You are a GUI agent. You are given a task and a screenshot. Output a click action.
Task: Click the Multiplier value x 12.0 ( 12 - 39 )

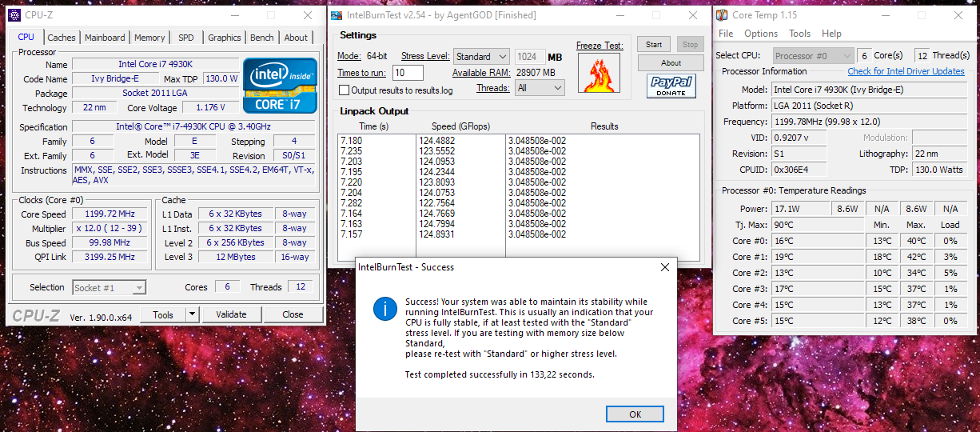pyautogui.click(x=110, y=228)
